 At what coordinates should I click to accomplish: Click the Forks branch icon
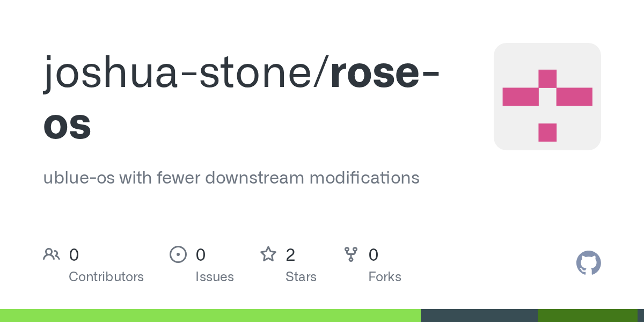coord(351,254)
